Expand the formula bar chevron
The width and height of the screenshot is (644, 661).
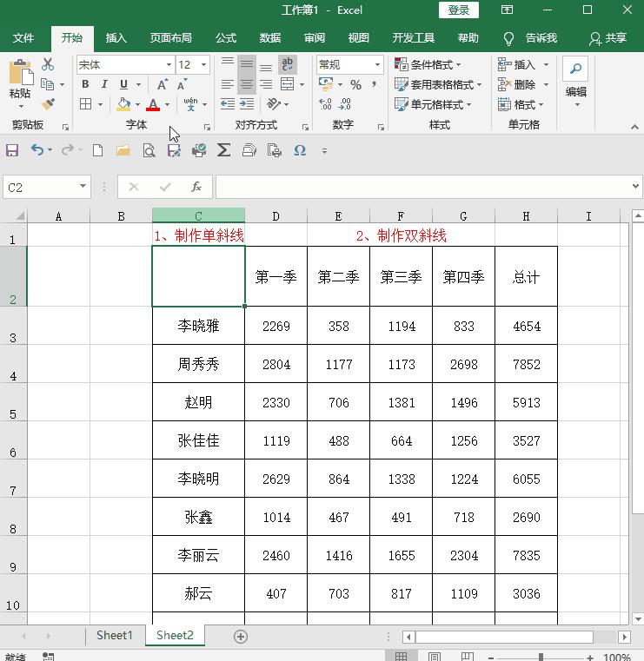[x=635, y=186]
